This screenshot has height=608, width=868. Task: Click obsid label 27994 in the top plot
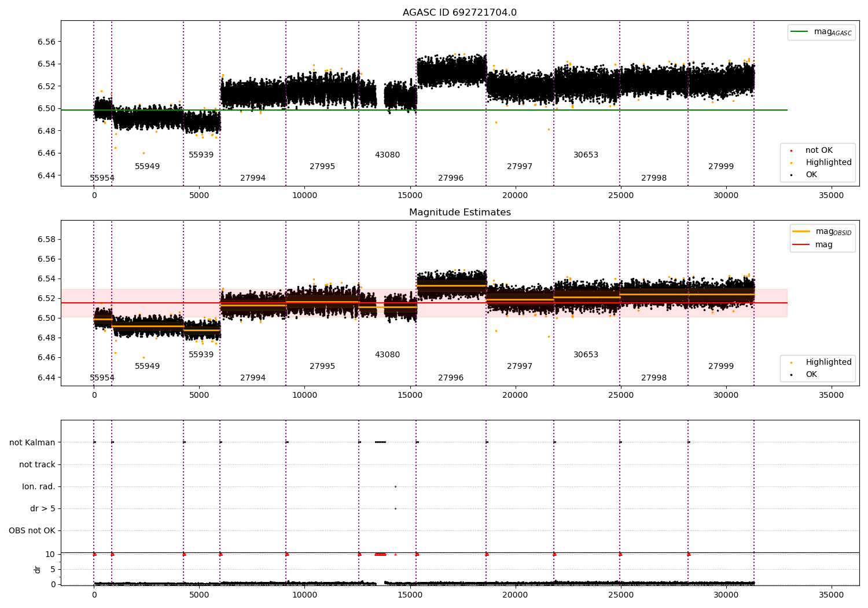click(x=253, y=178)
